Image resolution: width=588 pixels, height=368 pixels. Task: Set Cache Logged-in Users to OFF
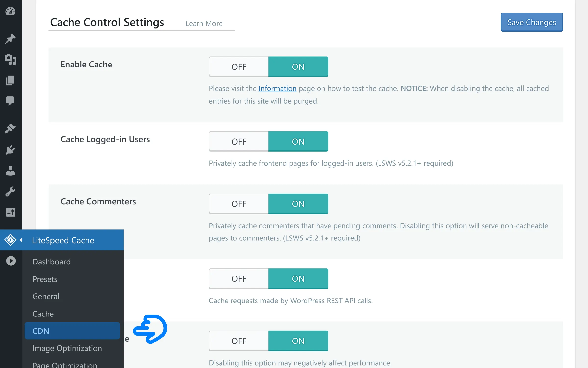tap(239, 142)
